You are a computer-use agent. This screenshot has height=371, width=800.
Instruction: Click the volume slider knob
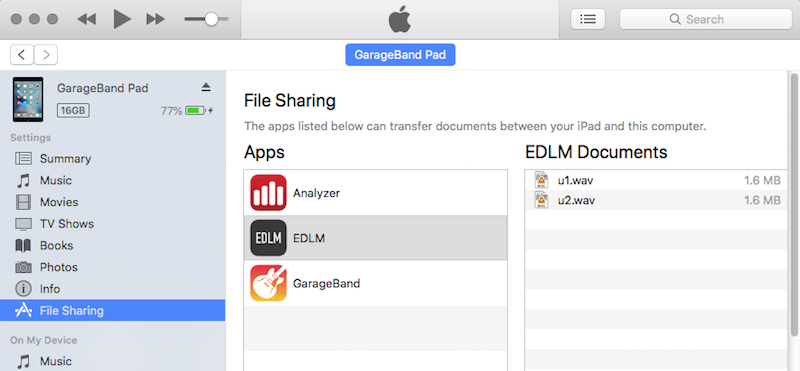[211, 19]
